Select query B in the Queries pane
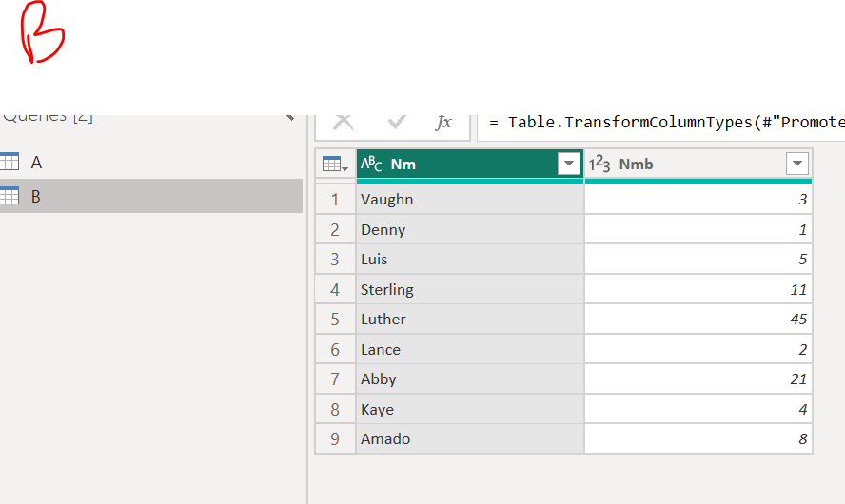 (x=151, y=196)
